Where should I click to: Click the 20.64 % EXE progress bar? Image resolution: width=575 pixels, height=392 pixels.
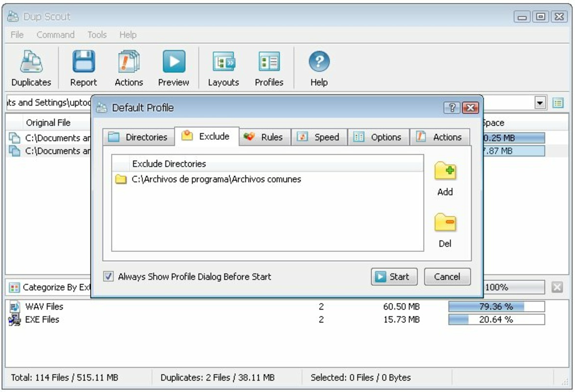point(496,319)
